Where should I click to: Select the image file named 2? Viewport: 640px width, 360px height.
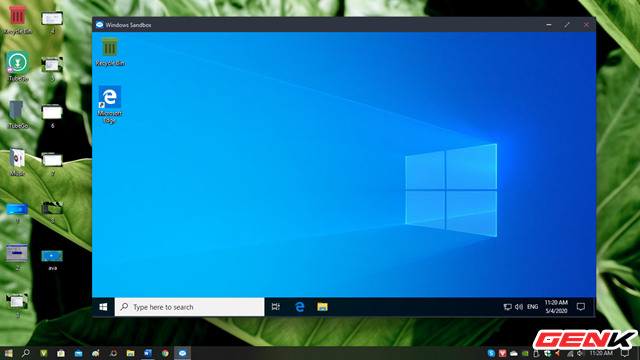point(17,257)
